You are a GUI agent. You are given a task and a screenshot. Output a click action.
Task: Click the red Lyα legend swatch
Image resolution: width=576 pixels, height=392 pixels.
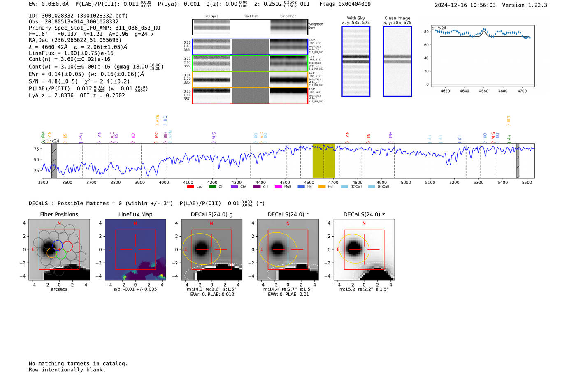pyautogui.click(x=190, y=186)
